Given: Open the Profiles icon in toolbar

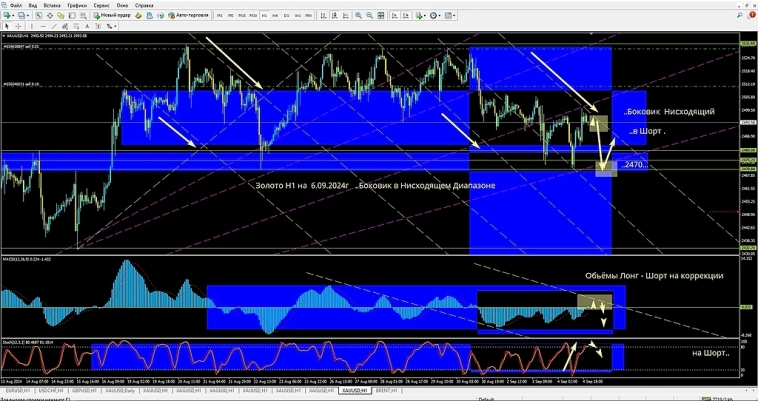Looking at the screenshot, I should point(21,15).
